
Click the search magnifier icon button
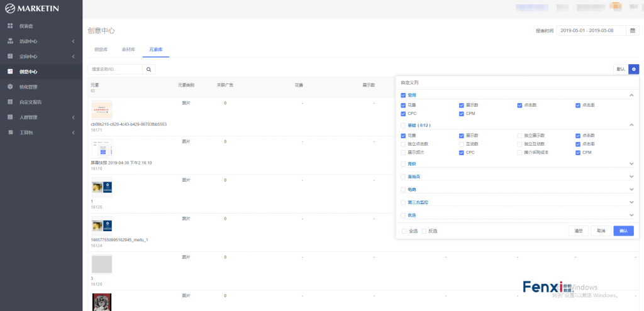[x=149, y=69]
